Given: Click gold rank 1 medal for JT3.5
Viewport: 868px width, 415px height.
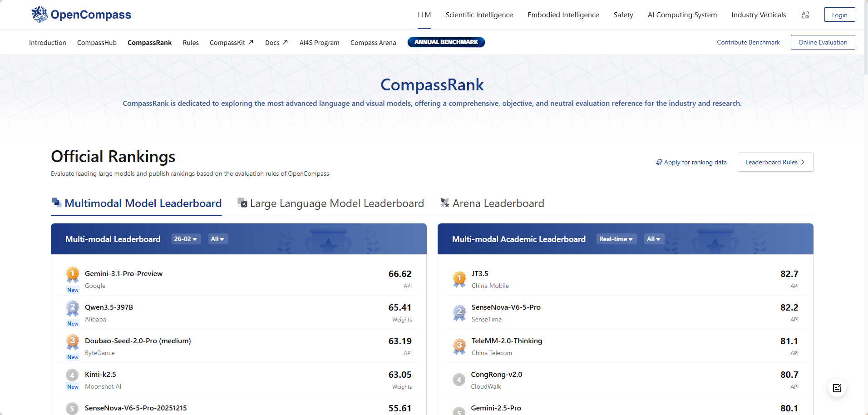Looking at the screenshot, I should (459, 279).
